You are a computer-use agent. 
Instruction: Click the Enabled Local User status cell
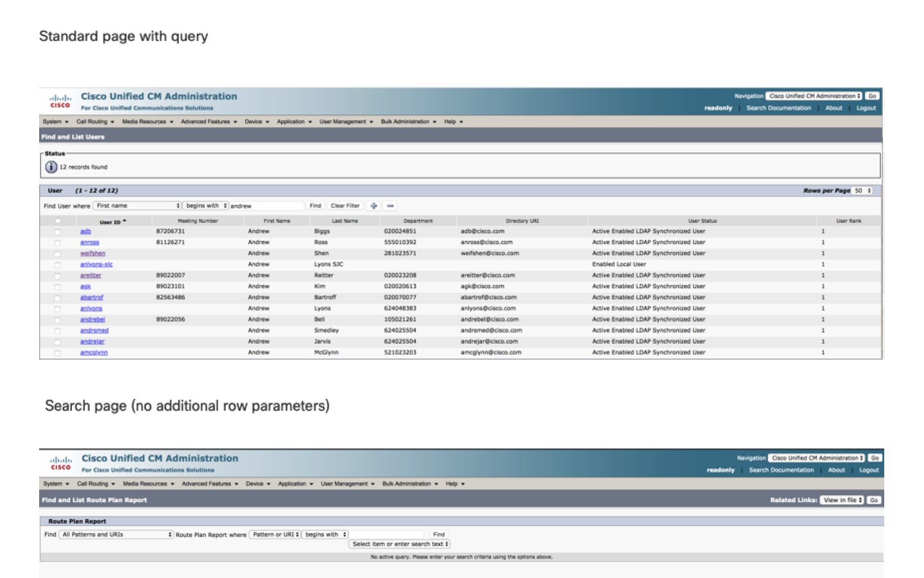(619, 265)
